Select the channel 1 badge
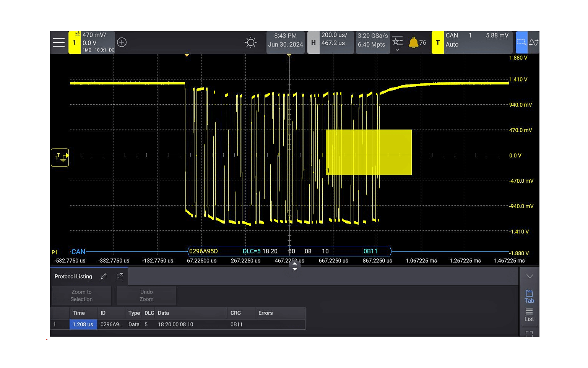This screenshot has height=368, width=588. pos(75,42)
